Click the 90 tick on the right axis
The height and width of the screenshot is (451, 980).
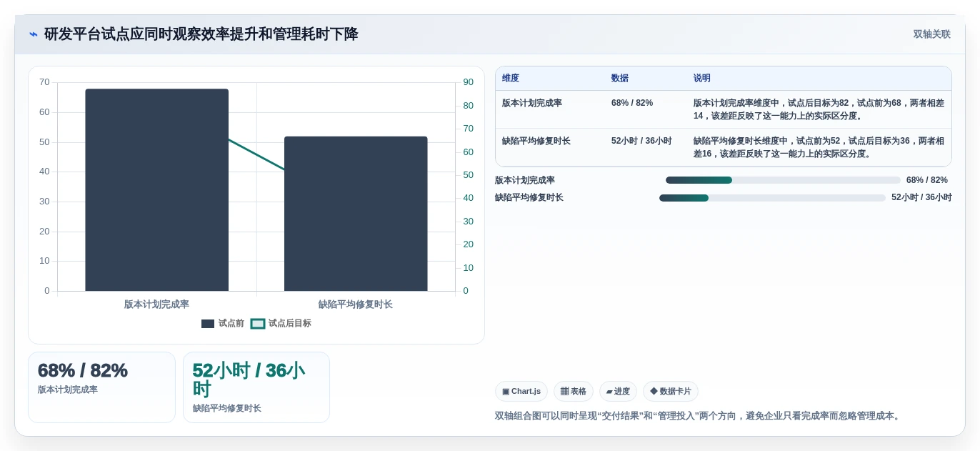tap(468, 82)
